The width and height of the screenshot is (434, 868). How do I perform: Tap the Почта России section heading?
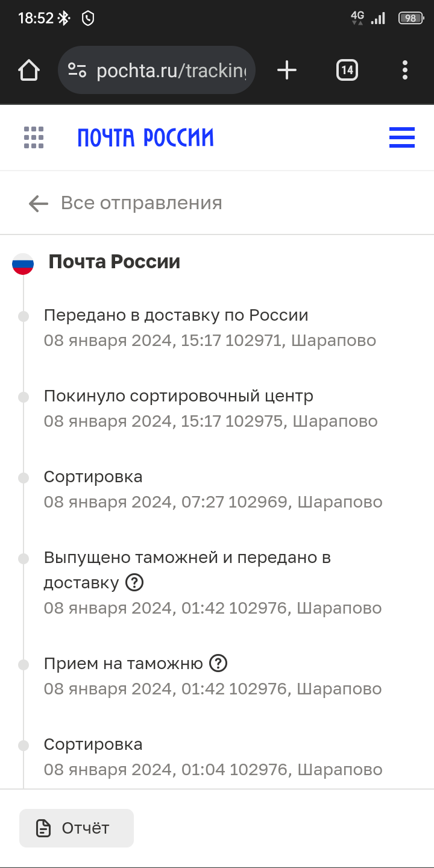115,262
